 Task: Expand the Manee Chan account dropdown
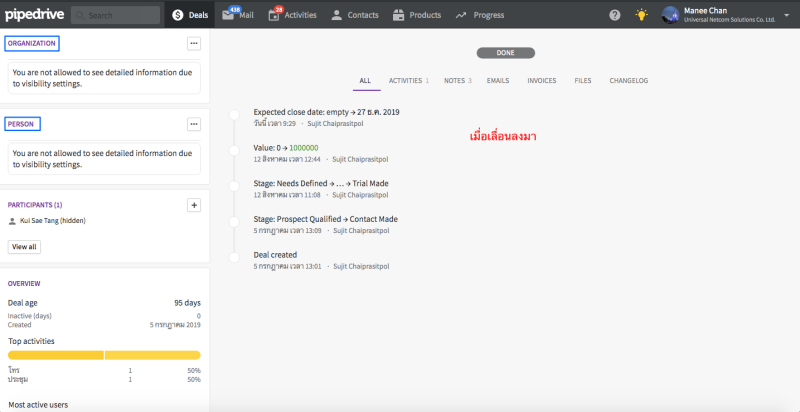[786, 15]
